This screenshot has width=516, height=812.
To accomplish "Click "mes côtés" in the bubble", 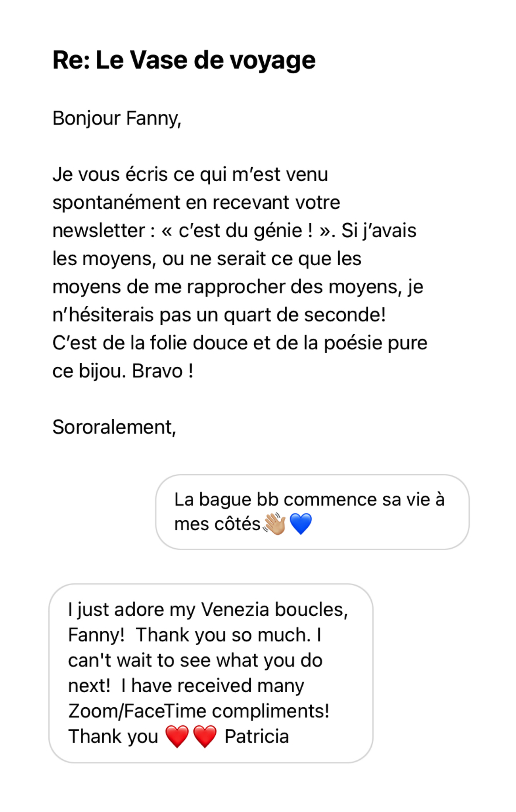I will (x=217, y=524).
